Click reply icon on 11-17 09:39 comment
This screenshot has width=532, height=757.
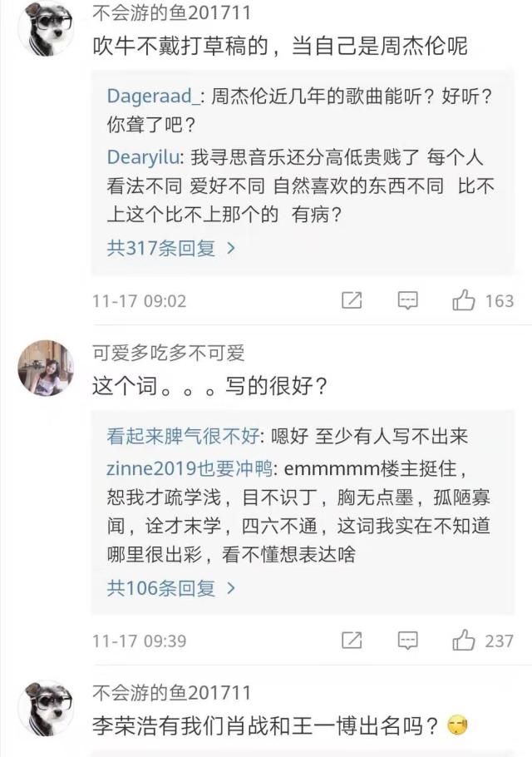[407, 640]
